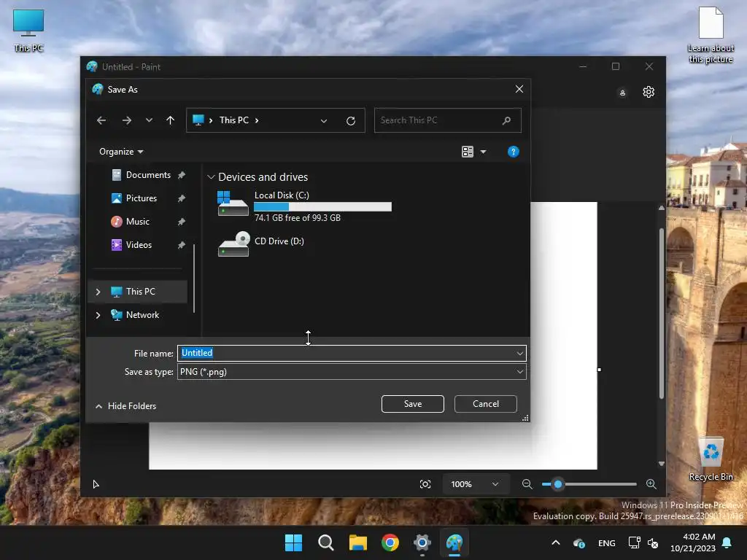Select Music in the navigation pane
This screenshot has height=560, width=747.
[137, 222]
